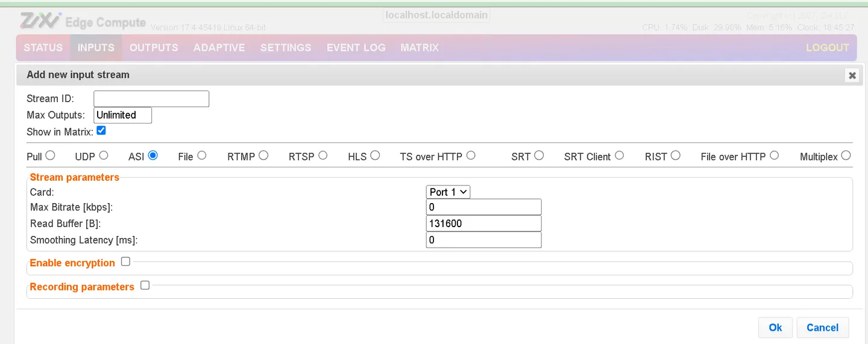Click the Read Buffer field

[x=483, y=224]
